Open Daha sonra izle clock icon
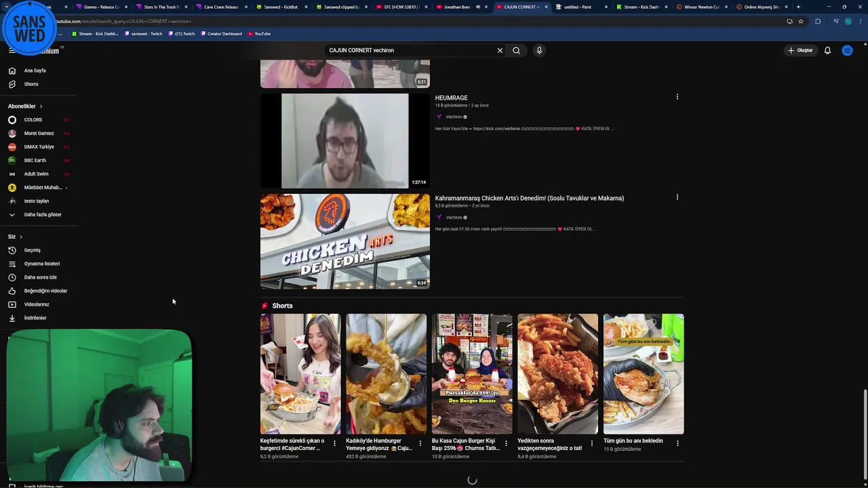 [x=12, y=277]
